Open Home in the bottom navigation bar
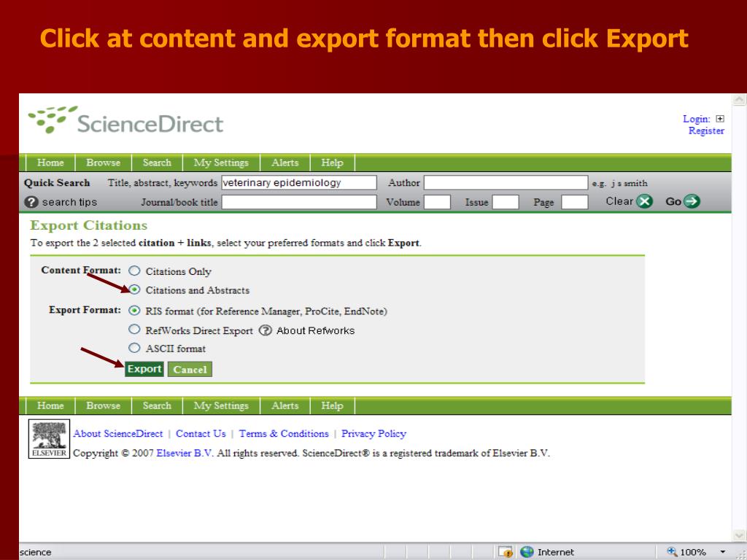 click(50, 405)
